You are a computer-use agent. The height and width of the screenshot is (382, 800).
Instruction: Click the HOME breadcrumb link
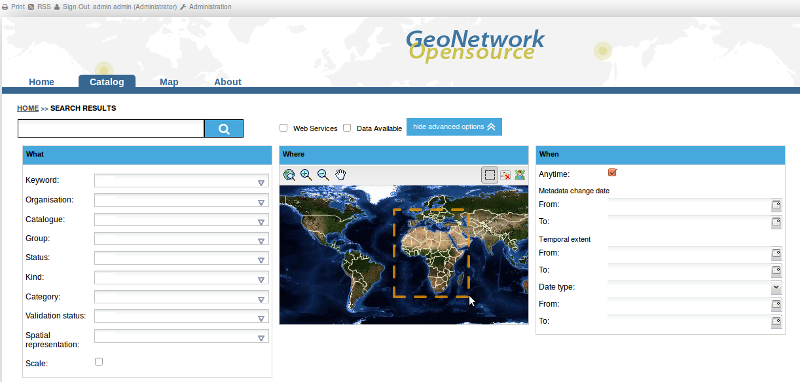pyautogui.click(x=28, y=108)
